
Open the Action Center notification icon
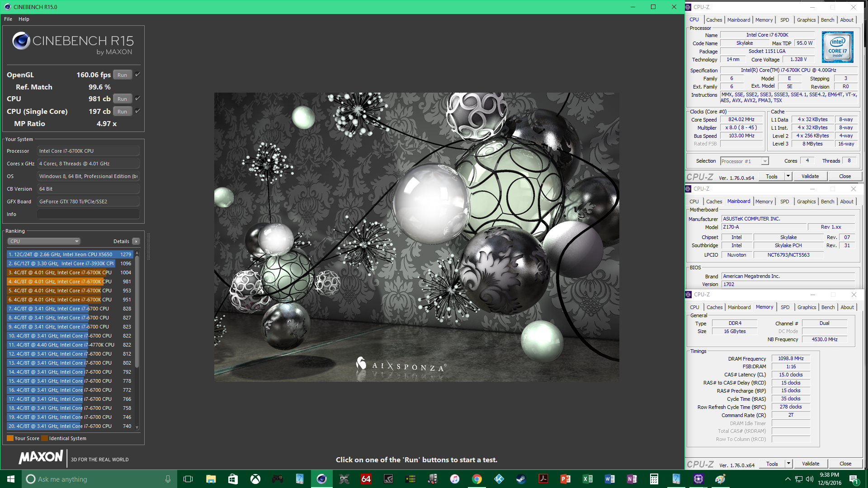coord(854,479)
